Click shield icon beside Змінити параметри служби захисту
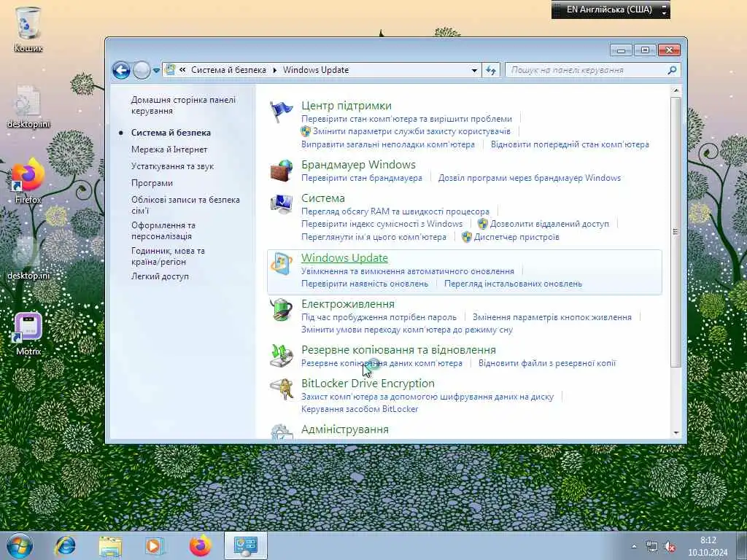The width and height of the screenshot is (747, 560). [306, 131]
